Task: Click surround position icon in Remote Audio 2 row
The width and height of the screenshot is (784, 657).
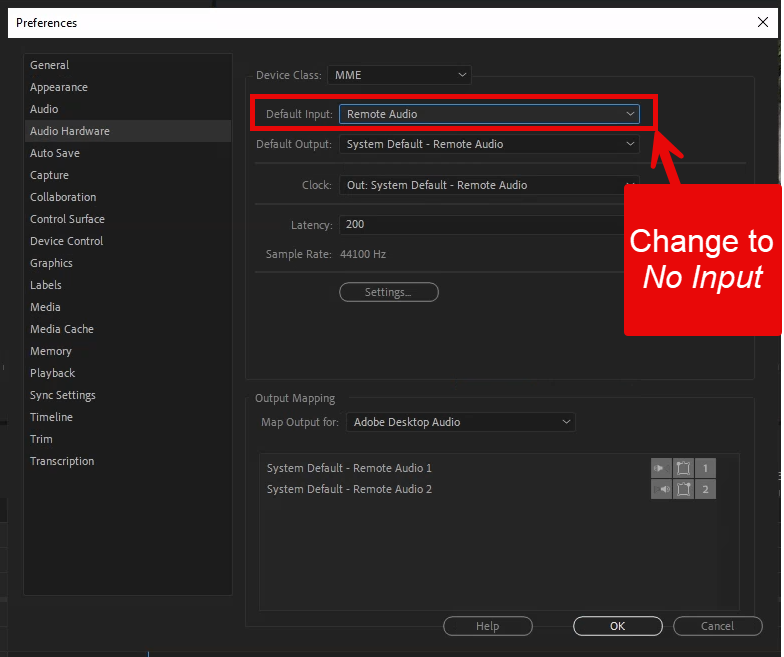Action: (x=683, y=489)
